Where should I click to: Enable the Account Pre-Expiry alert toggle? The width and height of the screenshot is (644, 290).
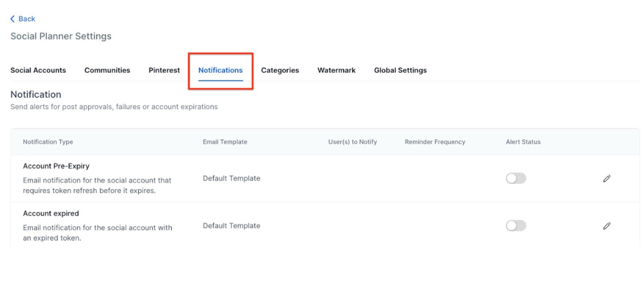click(515, 178)
